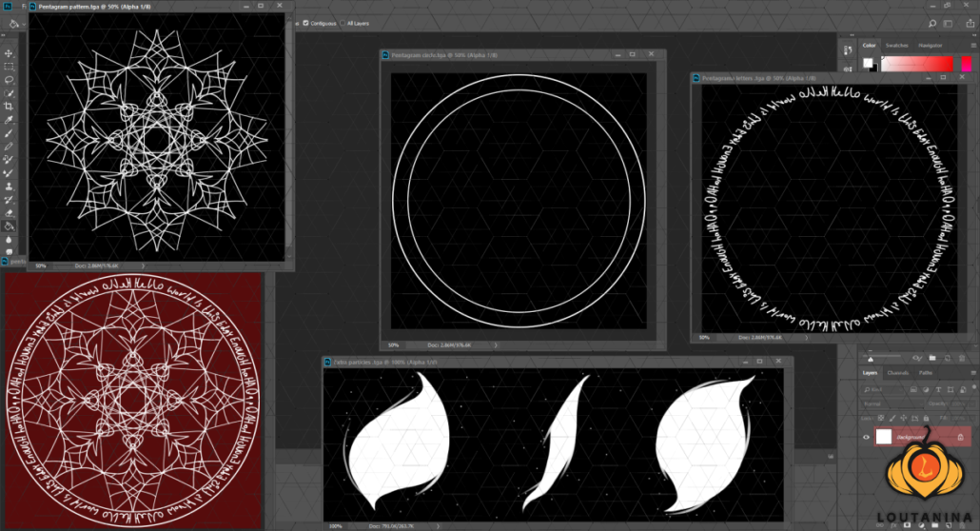The image size is (980, 531).
Task: Select the Crop tool
Action: coord(10,107)
